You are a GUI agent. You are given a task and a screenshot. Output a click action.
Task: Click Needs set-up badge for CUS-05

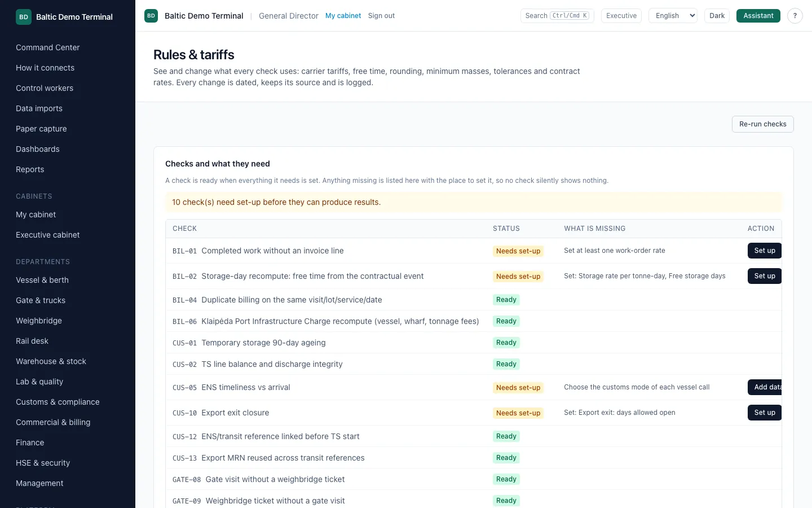coord(518,387)
